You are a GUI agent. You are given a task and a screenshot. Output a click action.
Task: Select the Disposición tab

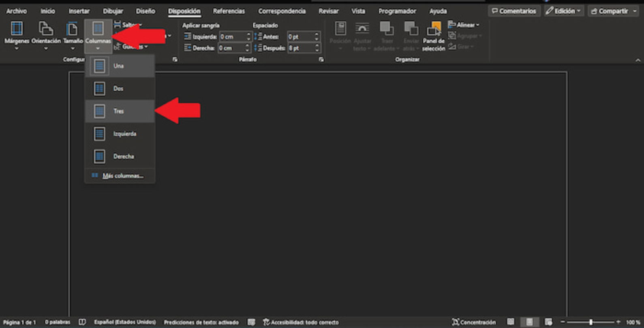(x=184, y=11)
